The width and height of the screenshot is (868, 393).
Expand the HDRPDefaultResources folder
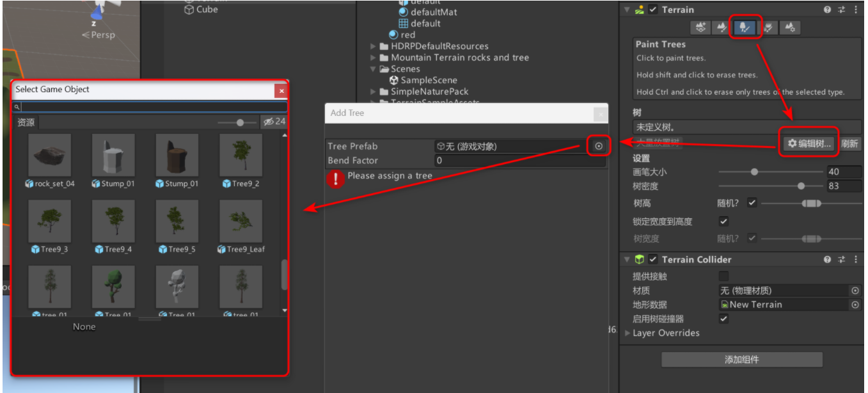pos(374,46)
